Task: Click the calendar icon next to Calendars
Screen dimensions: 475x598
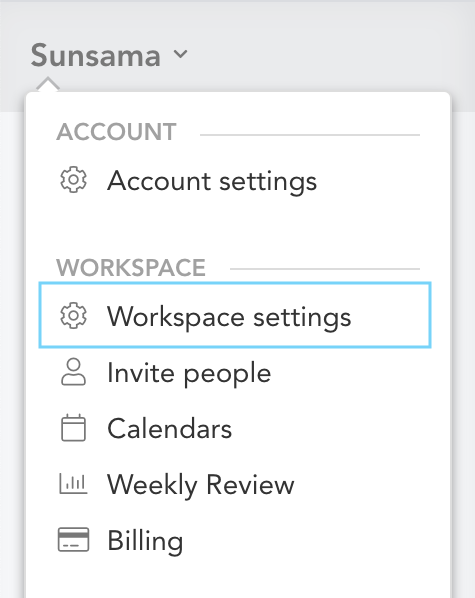Action: (73, 428)
